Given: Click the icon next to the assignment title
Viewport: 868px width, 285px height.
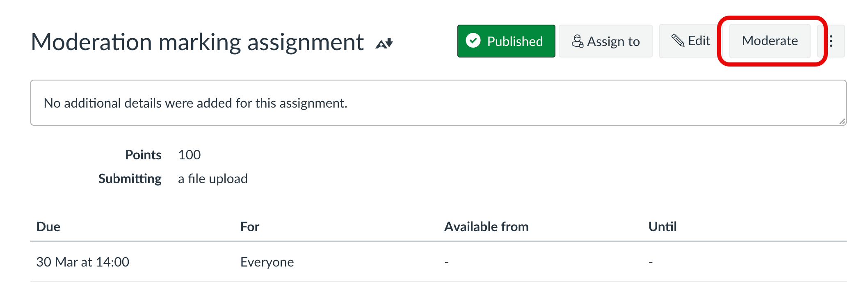Looking at the screenshot, I should point(384,43).
